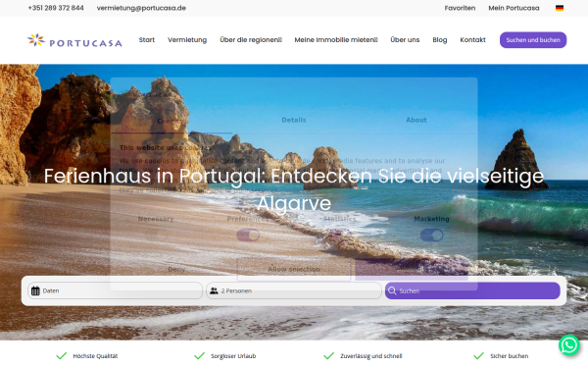Open the Blog page

coord(439,40)
